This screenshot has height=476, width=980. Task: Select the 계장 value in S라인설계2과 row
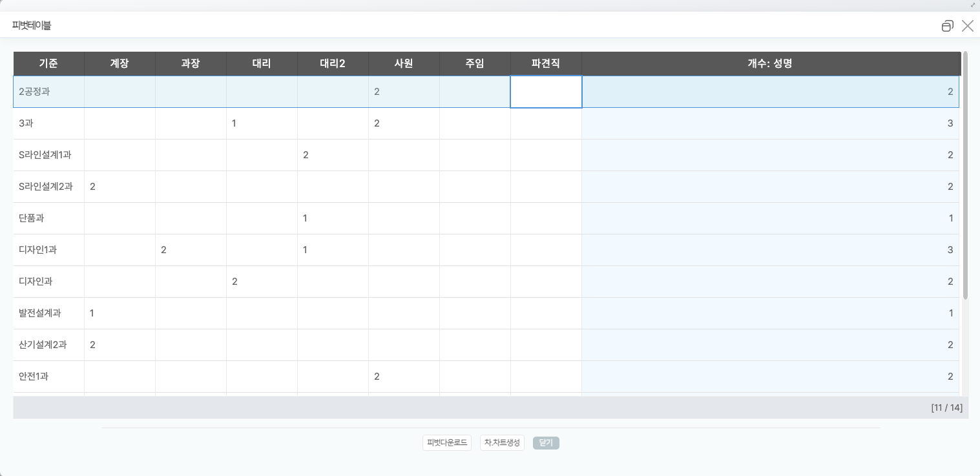point(120,187)
